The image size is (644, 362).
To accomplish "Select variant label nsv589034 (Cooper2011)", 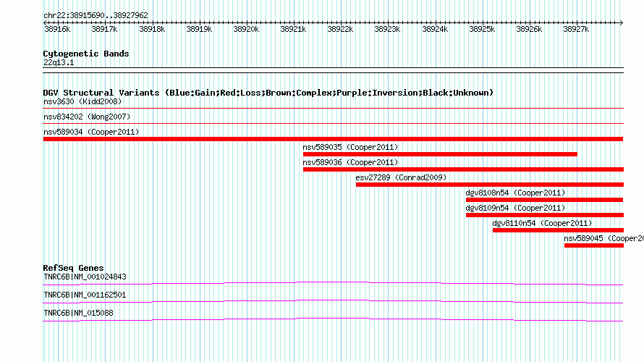I will pos(91,132).
